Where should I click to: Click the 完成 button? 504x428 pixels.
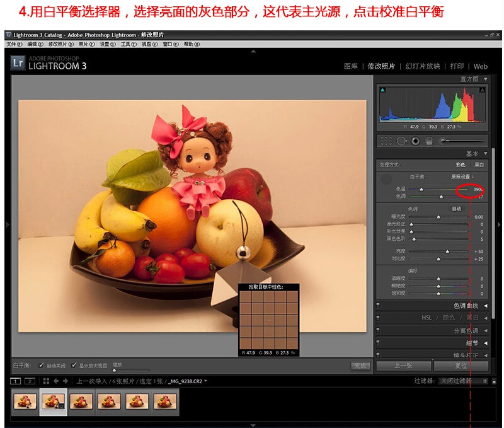tap(360, 366)
